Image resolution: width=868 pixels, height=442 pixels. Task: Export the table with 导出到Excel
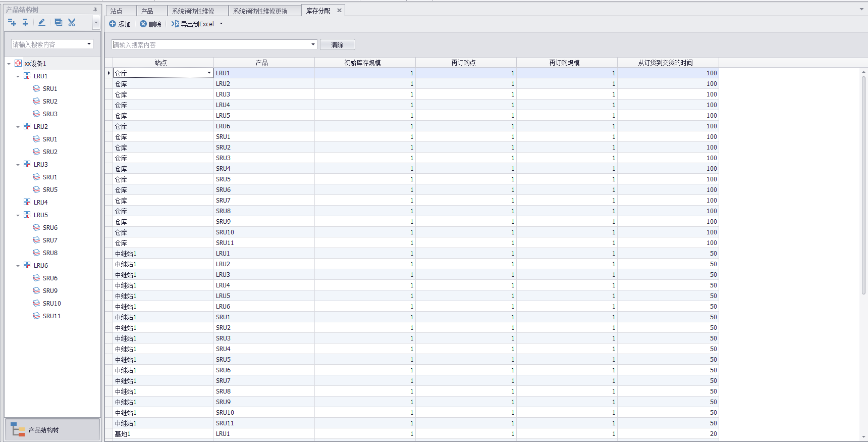point(193,24)
